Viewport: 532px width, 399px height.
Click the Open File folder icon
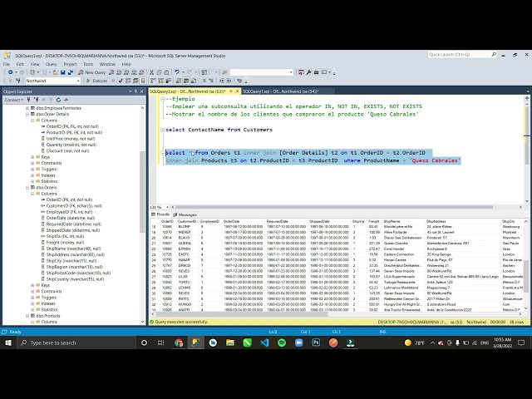coord(55,72)
